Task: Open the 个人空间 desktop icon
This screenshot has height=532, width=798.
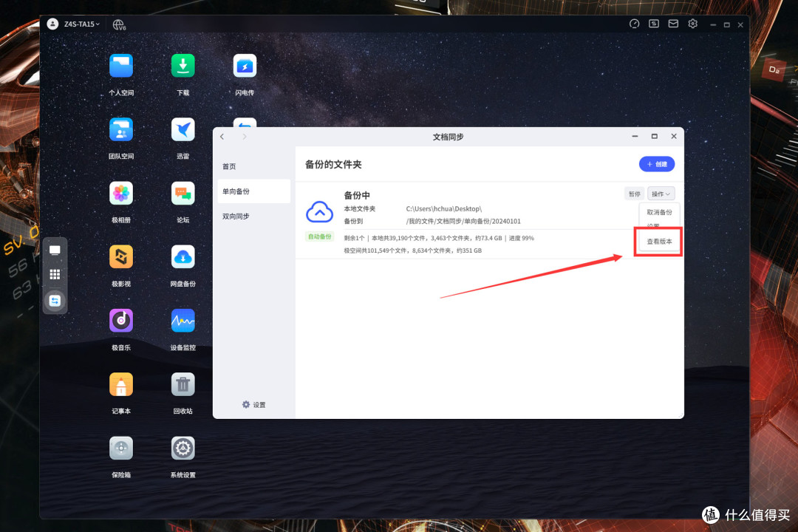Action: click(121, 66)
